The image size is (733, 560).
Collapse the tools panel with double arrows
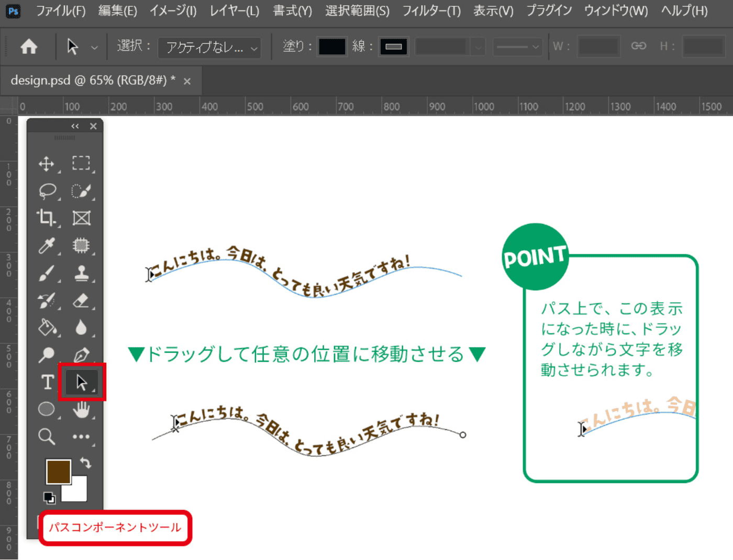(75, 126)
